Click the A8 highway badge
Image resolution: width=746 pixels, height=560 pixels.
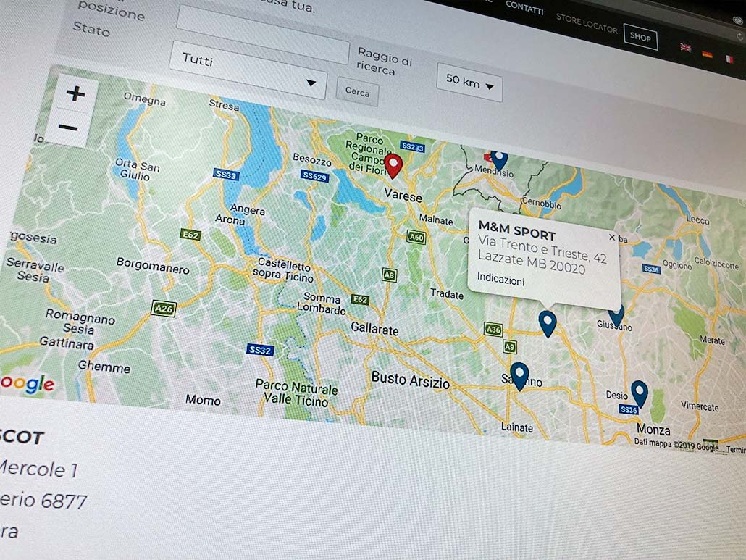[389, 275]
